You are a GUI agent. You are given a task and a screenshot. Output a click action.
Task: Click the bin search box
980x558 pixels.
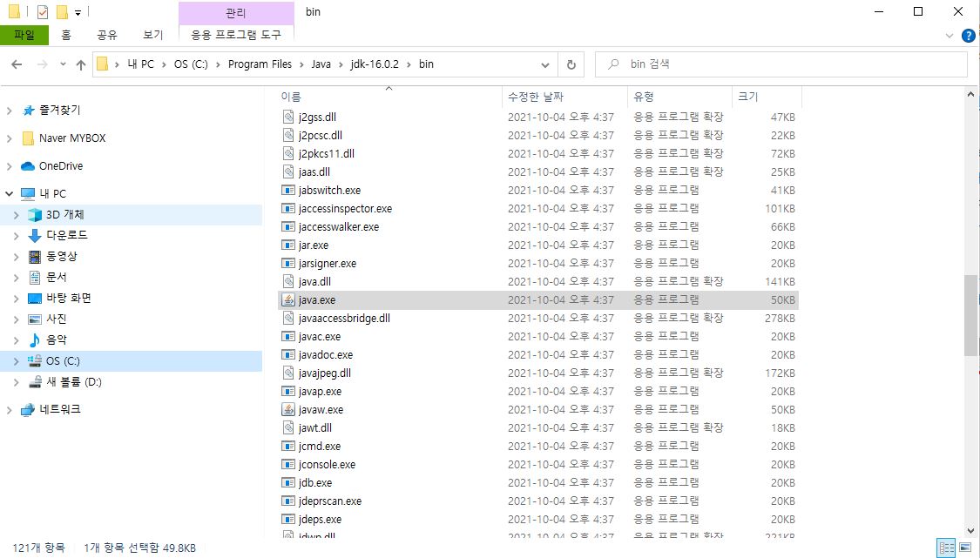[781, 64]
